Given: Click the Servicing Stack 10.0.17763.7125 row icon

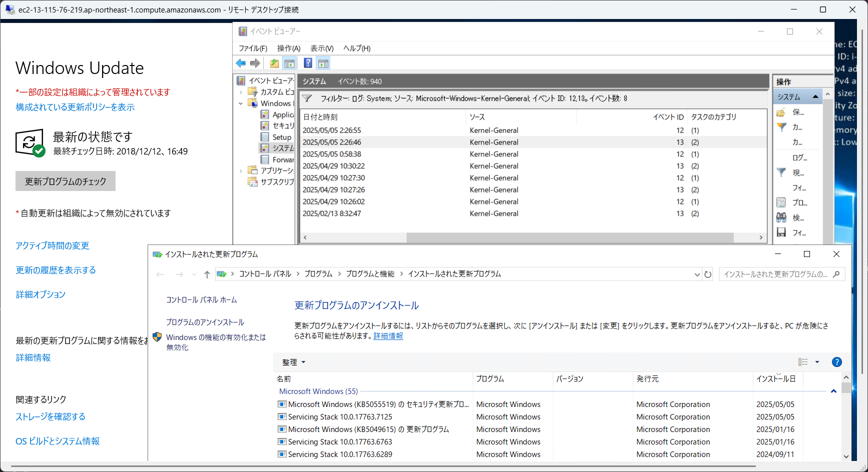Looking at the screenshot, I should click(x=282, y=416).
